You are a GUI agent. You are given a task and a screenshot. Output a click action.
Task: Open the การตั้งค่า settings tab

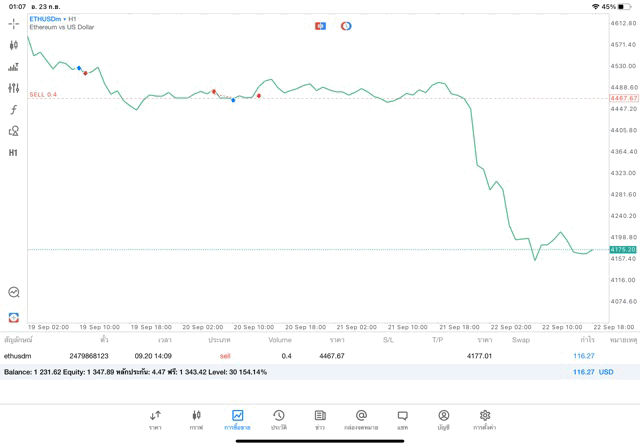(485, 419)
